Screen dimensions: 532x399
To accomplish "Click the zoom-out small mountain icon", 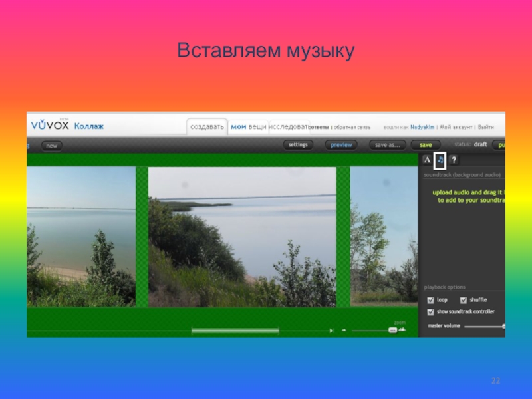I will [x=344, y=330].
